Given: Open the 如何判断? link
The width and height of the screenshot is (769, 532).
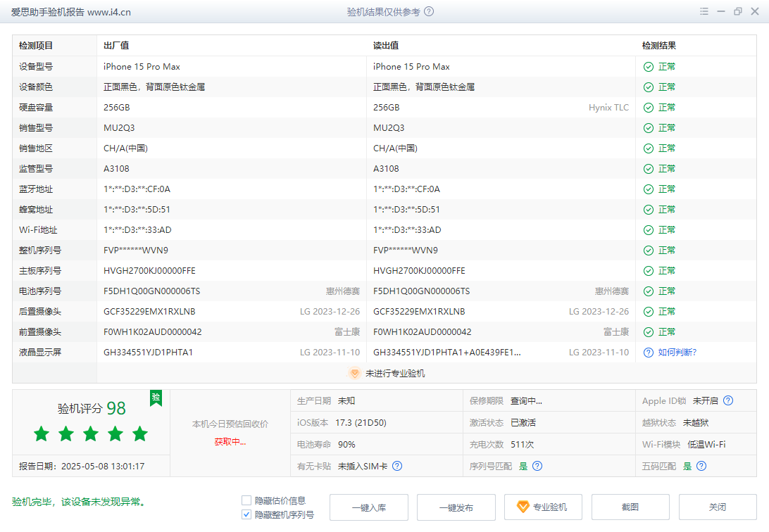Looking at the screenshot, I should coord(677,353).
